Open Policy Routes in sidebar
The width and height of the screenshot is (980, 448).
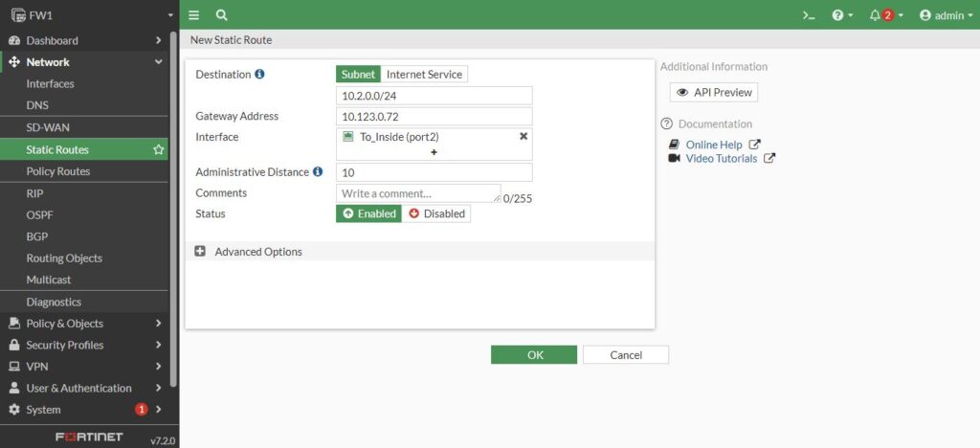pos(58,171)
